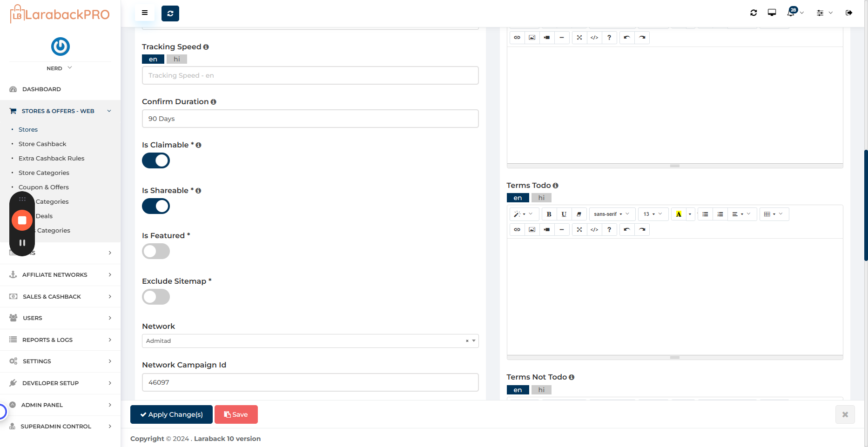Screen dimensions: 868x447
Task: Toggle underline in Terms Todo editor
Action: coord(564,214)
